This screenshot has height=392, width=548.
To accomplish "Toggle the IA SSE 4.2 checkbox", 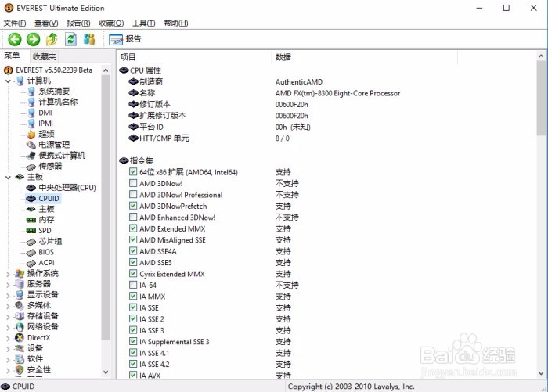I will pos(133,364).
